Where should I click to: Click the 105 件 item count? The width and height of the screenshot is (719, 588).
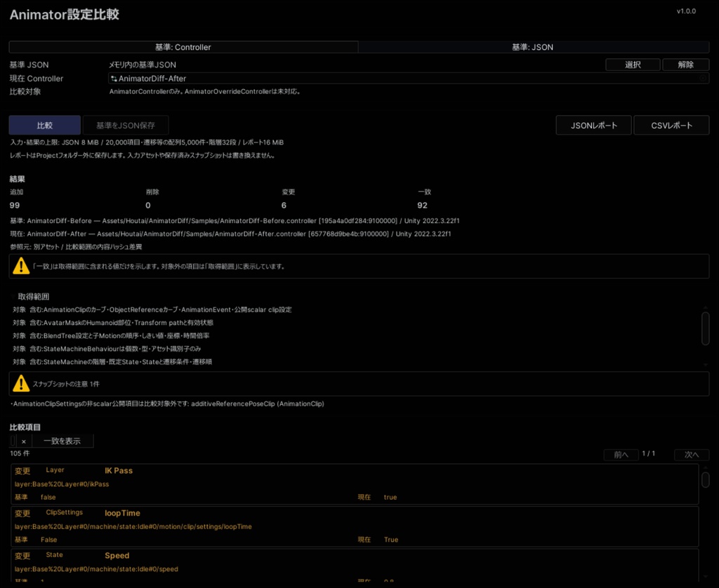(x=20, y=453)
